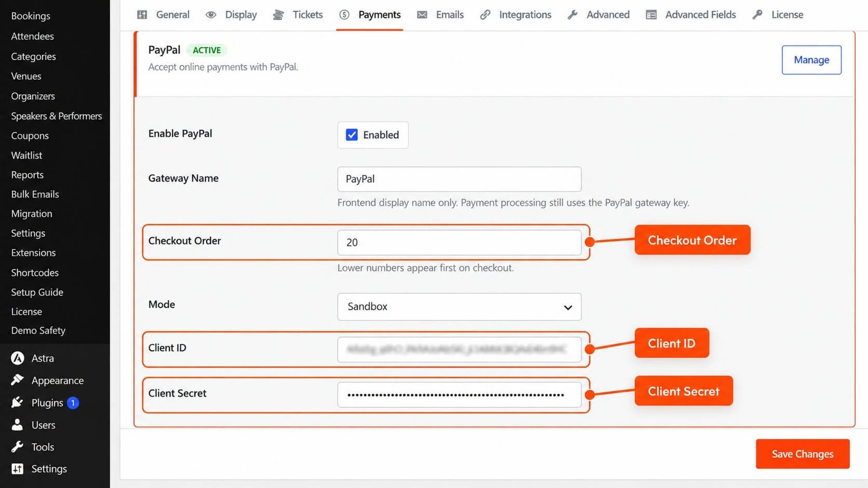Screen dimensions: 868x488
Task: Open the Migration sidebar item
Action: click(31, 214)
